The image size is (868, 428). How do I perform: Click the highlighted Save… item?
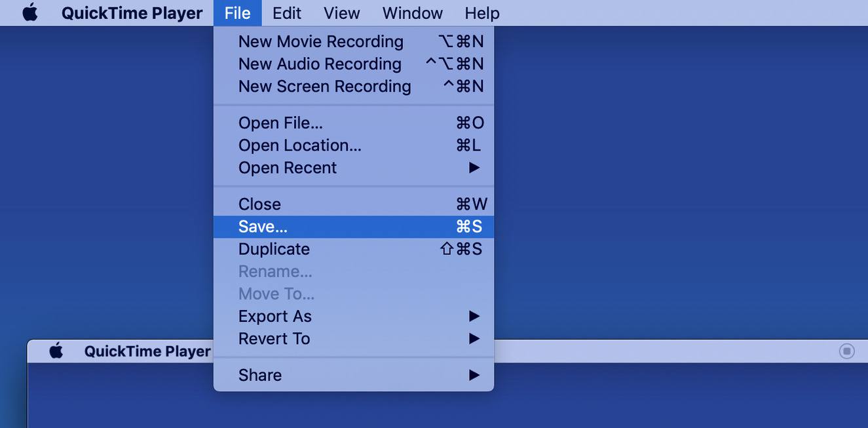point(354,226)
